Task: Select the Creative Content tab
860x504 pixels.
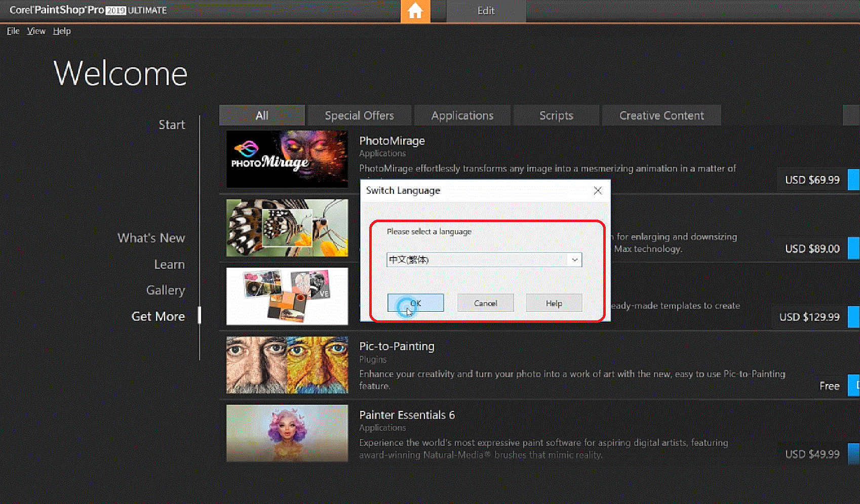Action: 661,115
